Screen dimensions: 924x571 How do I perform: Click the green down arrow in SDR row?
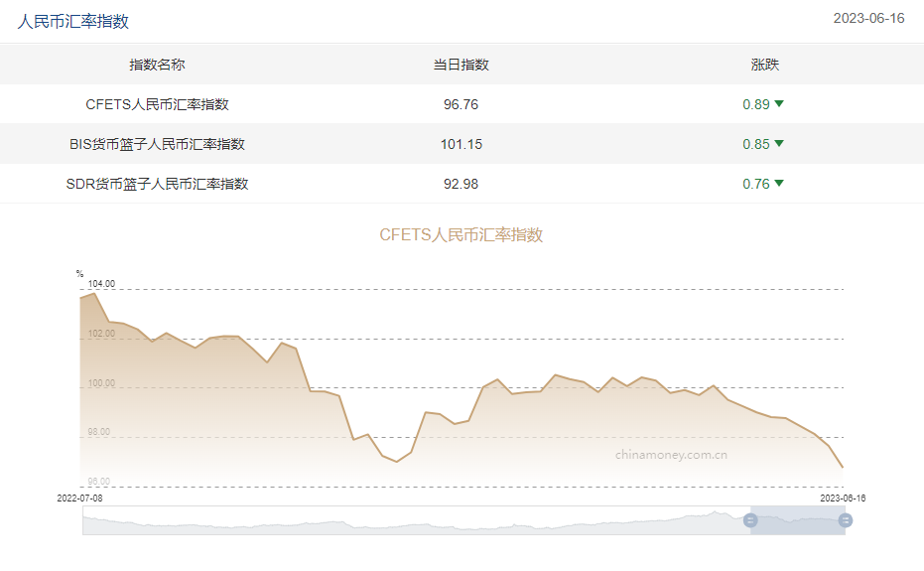[779, 184]
